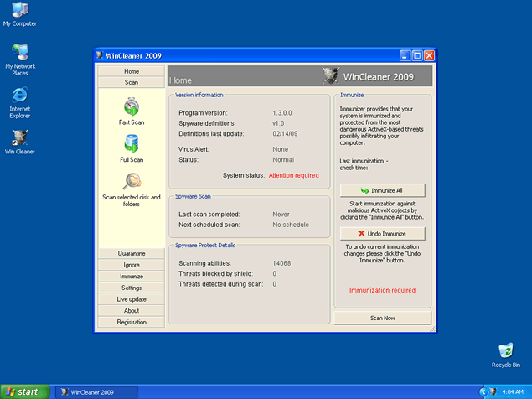Launch Full Scan using monitor icon
Viewport: 532px width, 399px height.
[132, 144]
